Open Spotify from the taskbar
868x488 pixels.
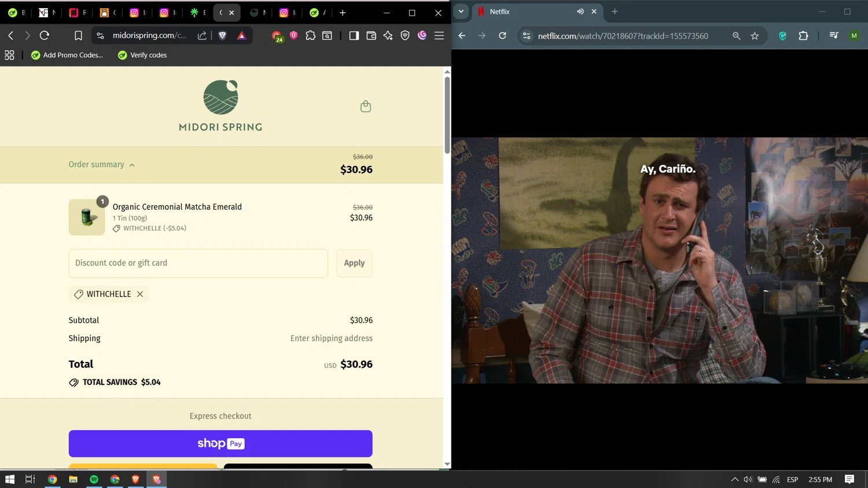pyautogui.click(x=94, y=479)
